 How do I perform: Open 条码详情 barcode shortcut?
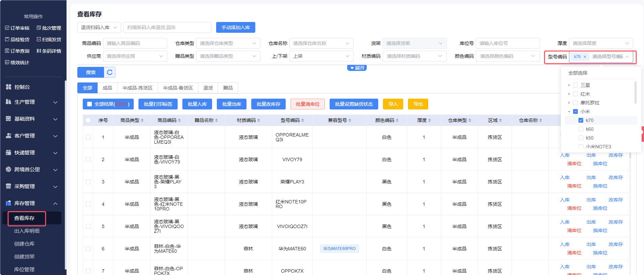(39, 51)
